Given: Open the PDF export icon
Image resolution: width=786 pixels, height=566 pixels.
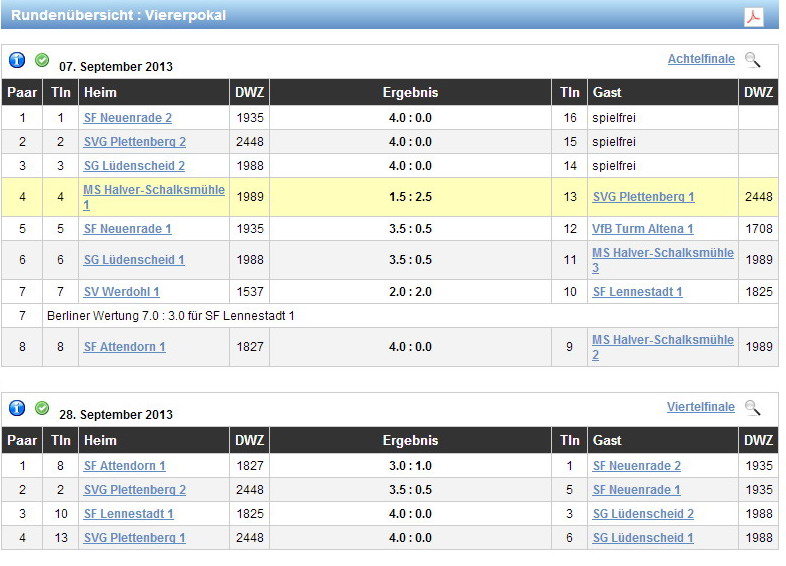Looking at the screenshot, I should [x=753, y=17].
